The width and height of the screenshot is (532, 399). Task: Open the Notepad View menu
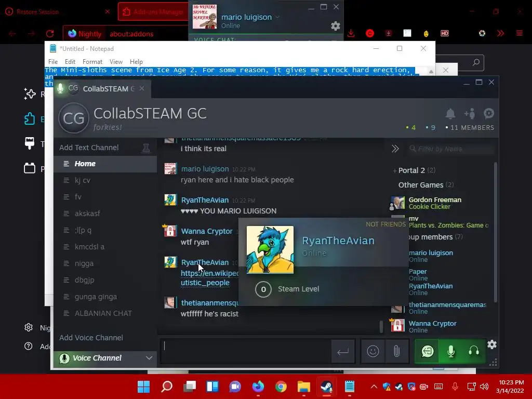click(x=116, y=62)
